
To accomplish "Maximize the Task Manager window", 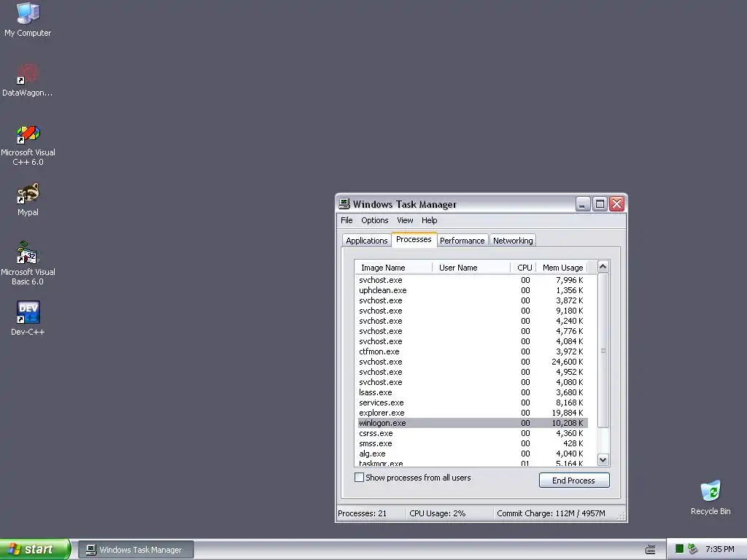I will (600, 204).
